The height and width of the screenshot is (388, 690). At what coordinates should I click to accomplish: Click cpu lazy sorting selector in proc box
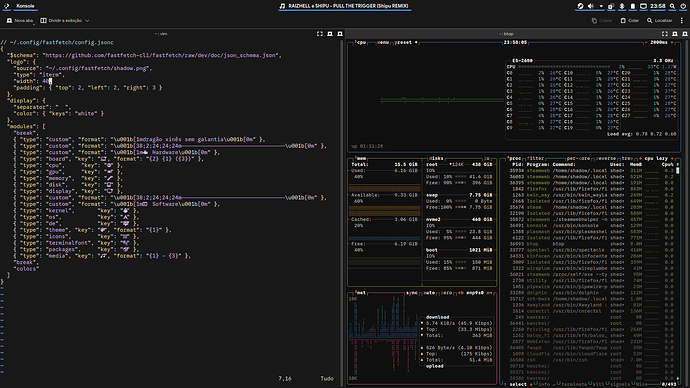(656, 158)
